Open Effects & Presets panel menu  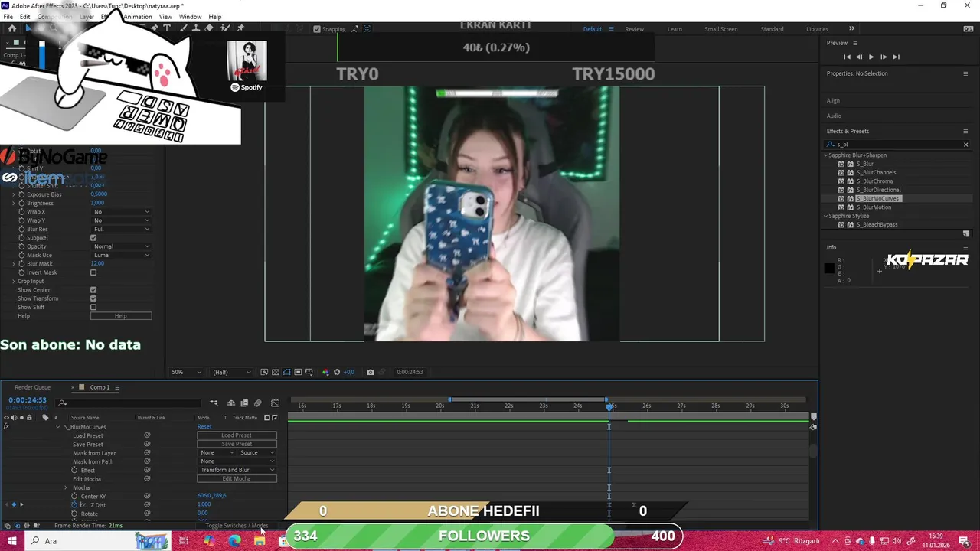click(965, 131)
